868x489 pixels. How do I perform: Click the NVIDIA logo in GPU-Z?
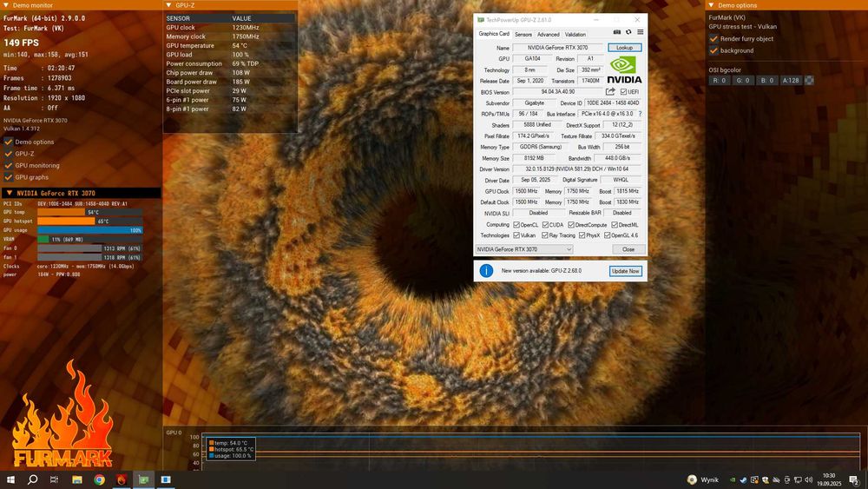click(x=624, y=69)
